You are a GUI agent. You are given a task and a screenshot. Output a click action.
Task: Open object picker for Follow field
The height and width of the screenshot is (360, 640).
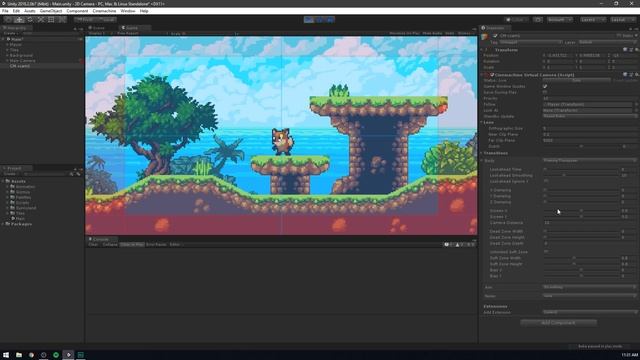636,104
